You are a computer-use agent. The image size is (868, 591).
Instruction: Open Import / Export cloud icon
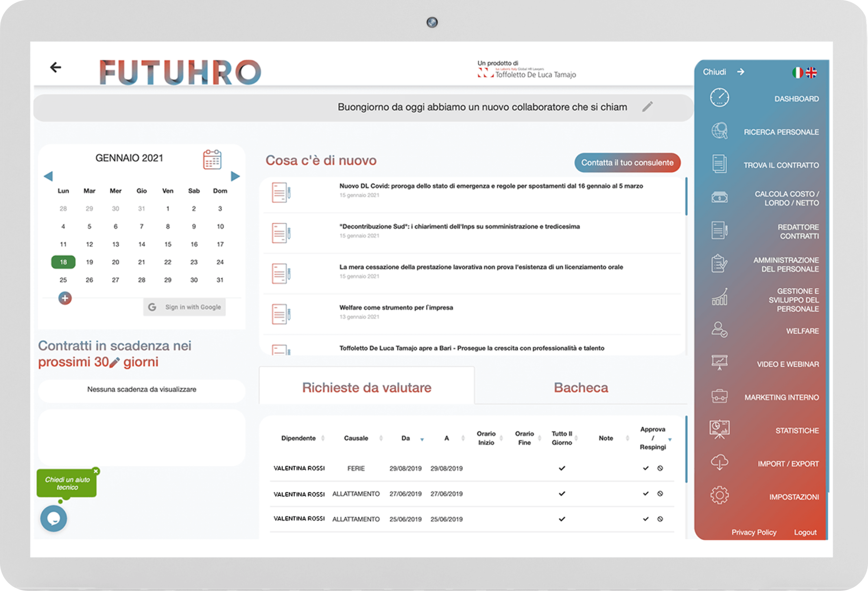point(720,463)
